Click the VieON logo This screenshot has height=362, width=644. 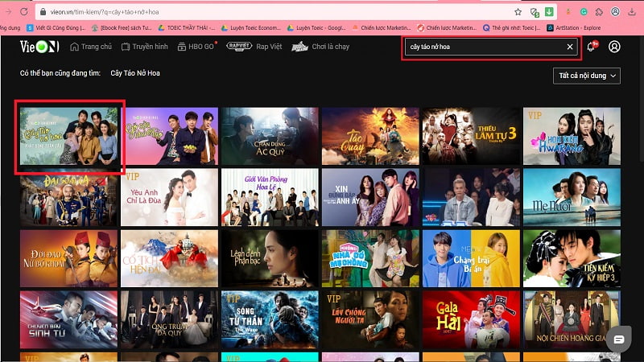click(x=39, y=47)
